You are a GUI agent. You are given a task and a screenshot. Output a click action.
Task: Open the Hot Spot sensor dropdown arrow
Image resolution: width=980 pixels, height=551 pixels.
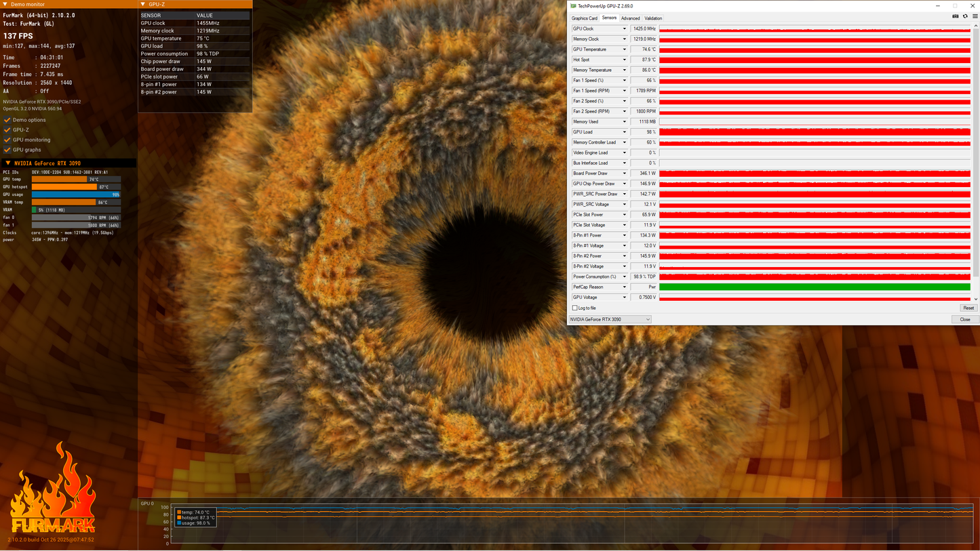point(625,60)
